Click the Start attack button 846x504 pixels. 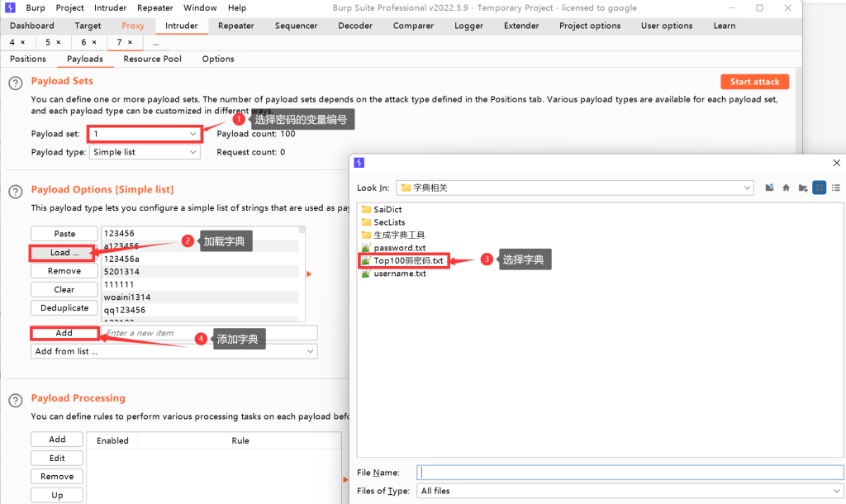pyautogui.click(x=755, y=82)
